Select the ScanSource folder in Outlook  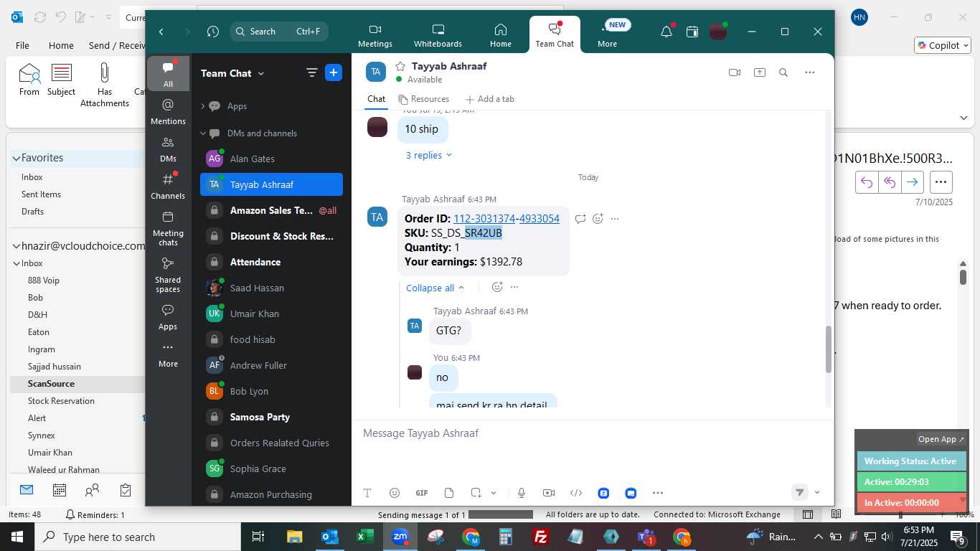[x=77, y=384]
